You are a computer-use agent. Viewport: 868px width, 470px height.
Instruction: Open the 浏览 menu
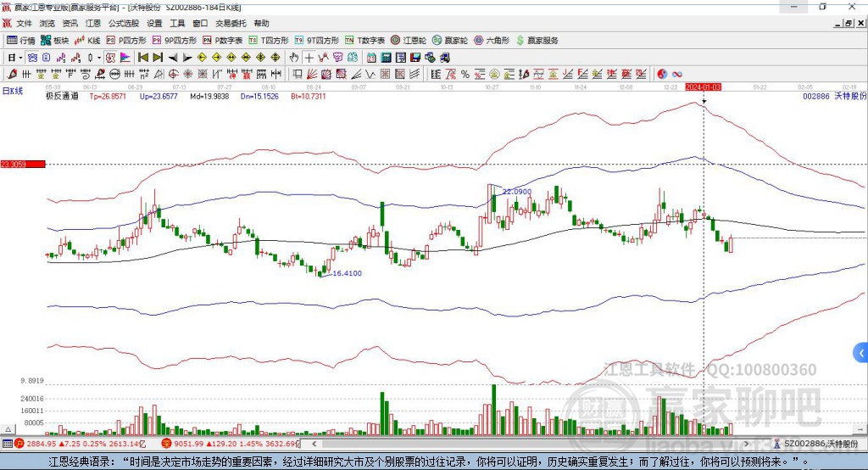47,23
